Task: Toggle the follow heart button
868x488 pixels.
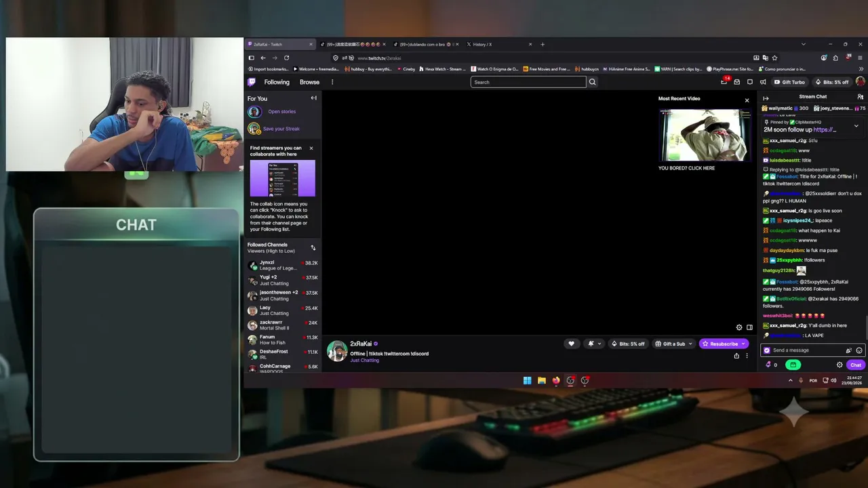Action: pos(571,344)
